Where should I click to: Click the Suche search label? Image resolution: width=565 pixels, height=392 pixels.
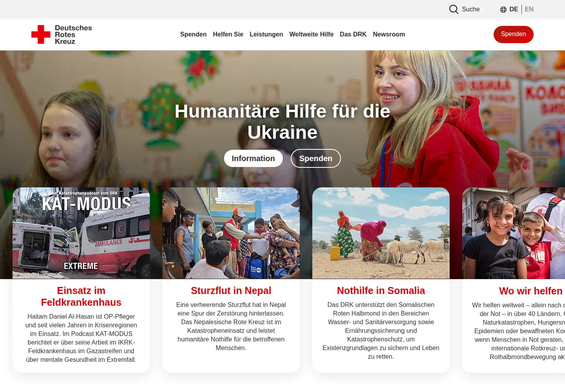[471, 9]
